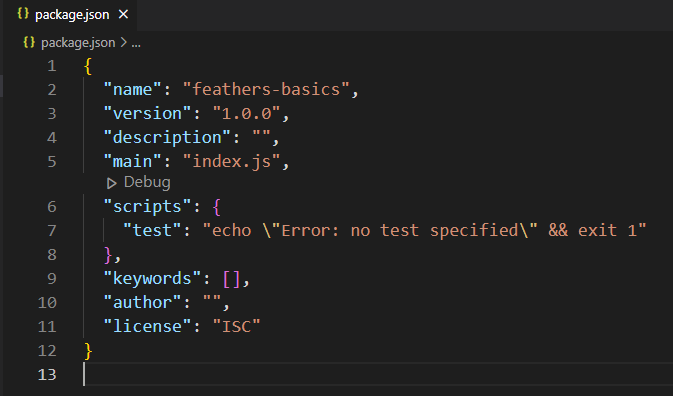Click line number 1 in the gutter

(52, 66)
